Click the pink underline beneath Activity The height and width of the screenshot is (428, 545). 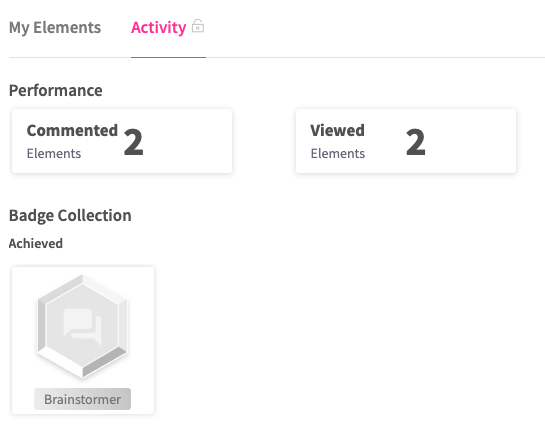pos(168,57)
